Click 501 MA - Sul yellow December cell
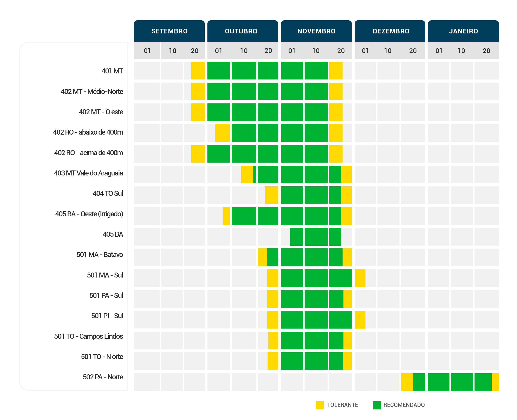Viewport: 517px width, 420px height. [x=360, y=278]
